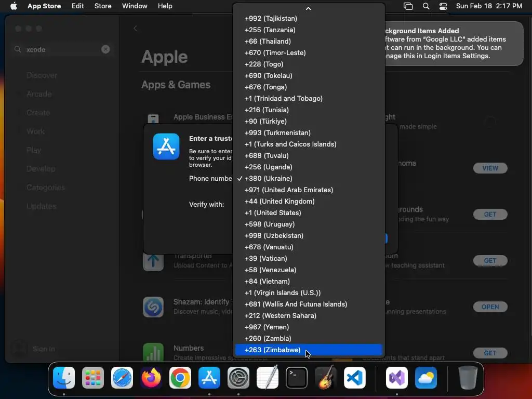Open the Window menu
The height and width of the screenshot is (399, 532).
pyautogui.click(x=135, y=6)
